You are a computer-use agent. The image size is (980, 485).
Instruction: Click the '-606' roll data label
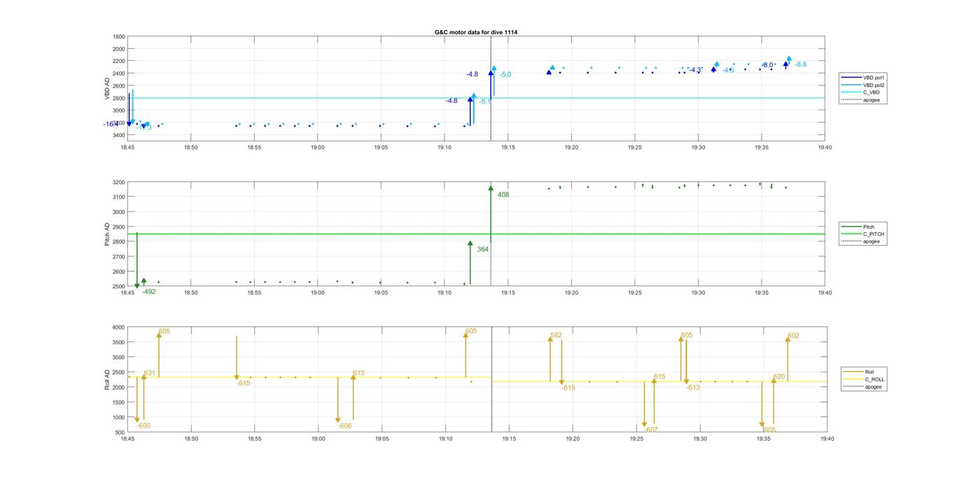tap(344, 426)
